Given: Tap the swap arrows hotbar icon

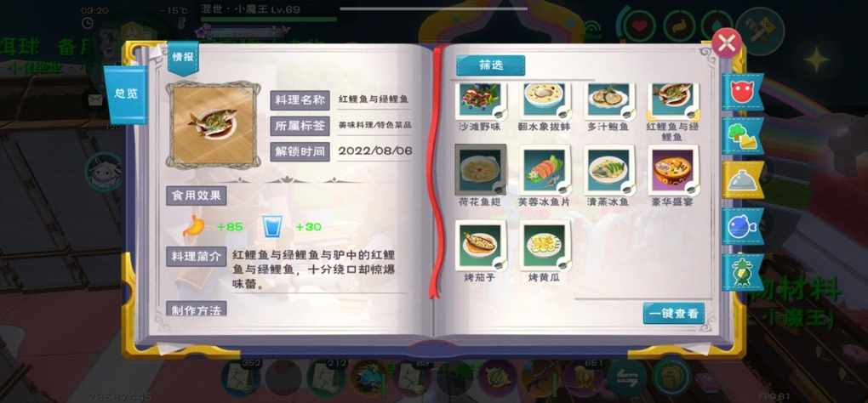Looking at the screenshot, I should (626, 377).
